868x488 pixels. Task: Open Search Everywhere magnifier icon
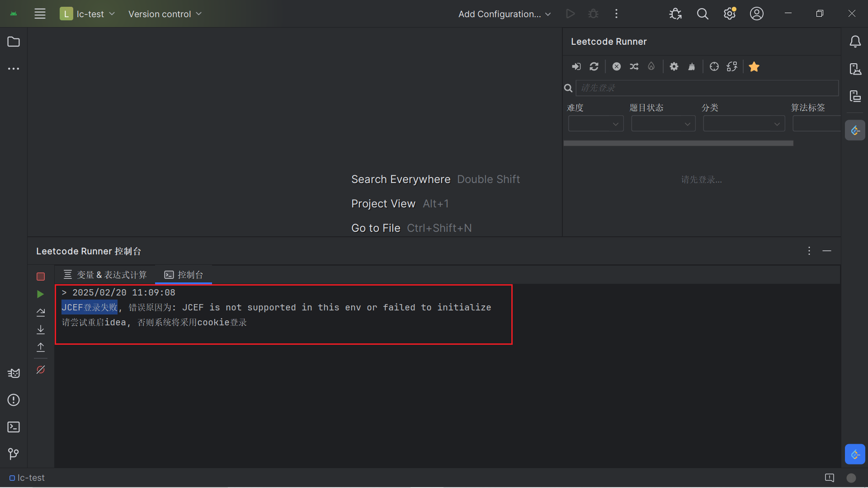pos(703,14)
